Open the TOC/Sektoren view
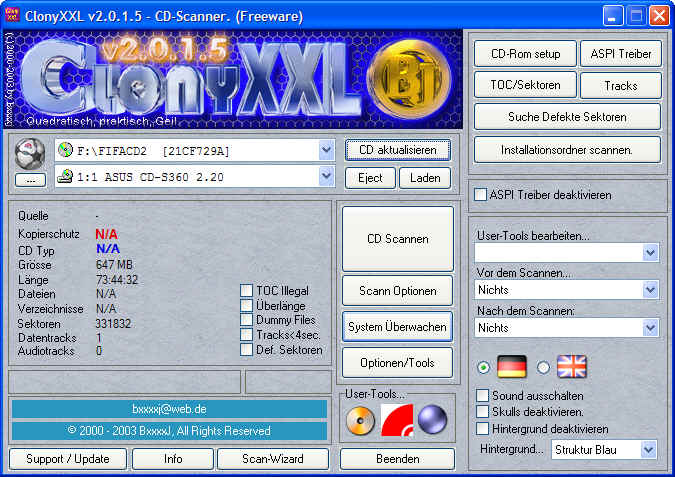 click(x=525, y=85)
